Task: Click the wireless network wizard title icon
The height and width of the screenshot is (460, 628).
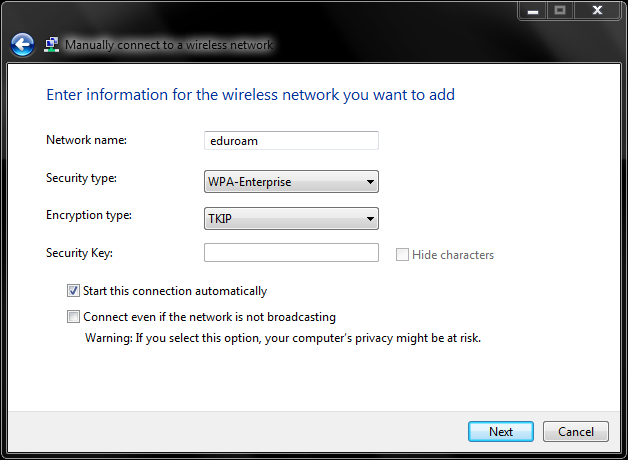Action: click(51, 44)
